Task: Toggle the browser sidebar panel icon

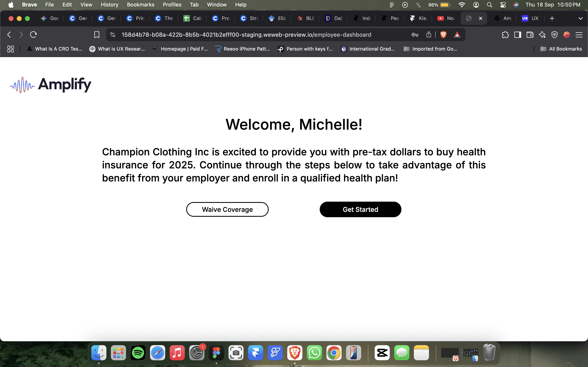Action: (518, 35)
